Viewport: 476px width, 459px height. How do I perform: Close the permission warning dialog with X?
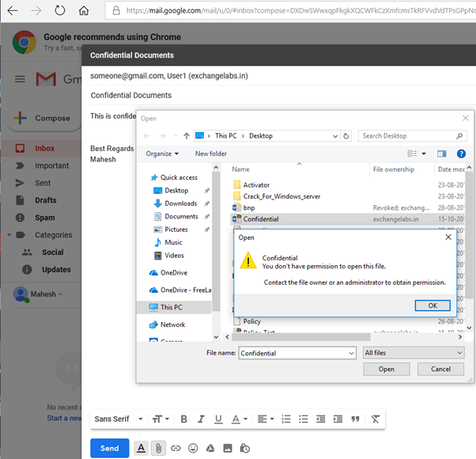coord(448,237)
